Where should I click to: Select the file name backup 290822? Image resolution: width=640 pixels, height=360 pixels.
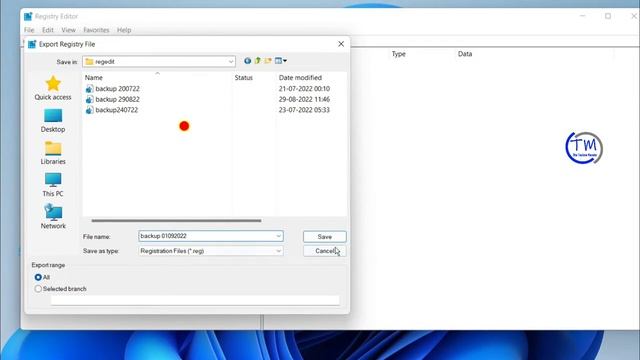pyautogui.click(x=117, y=99)
